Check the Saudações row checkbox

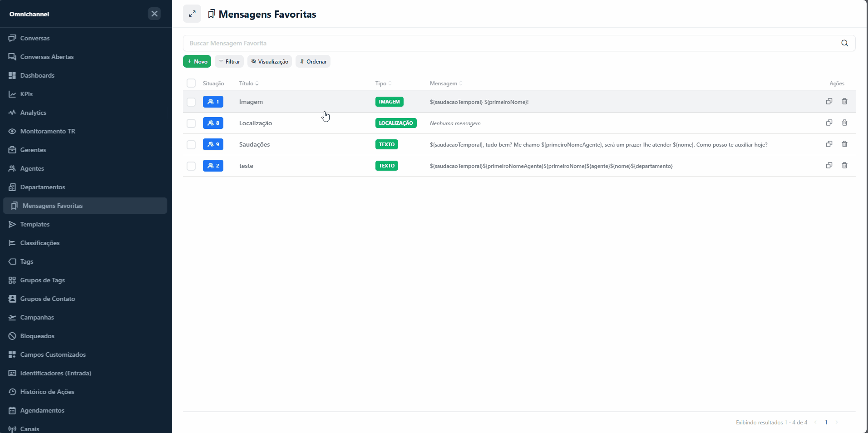(191, 145)
